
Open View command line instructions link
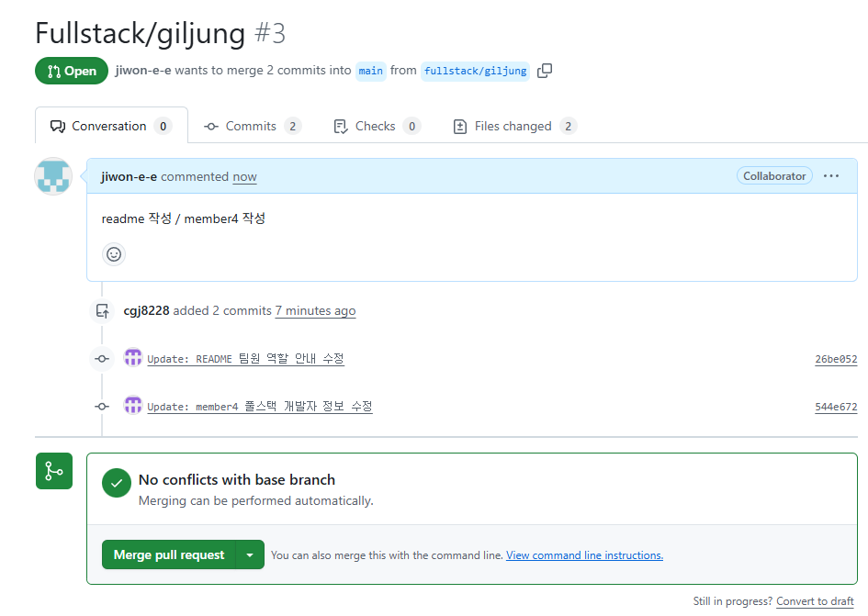click(584, 555)
